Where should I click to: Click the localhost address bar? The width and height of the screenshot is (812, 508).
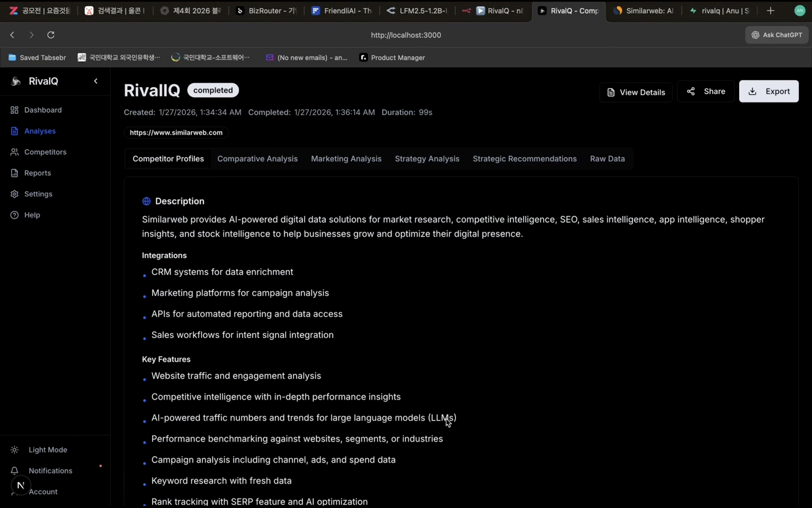[405, 35]
